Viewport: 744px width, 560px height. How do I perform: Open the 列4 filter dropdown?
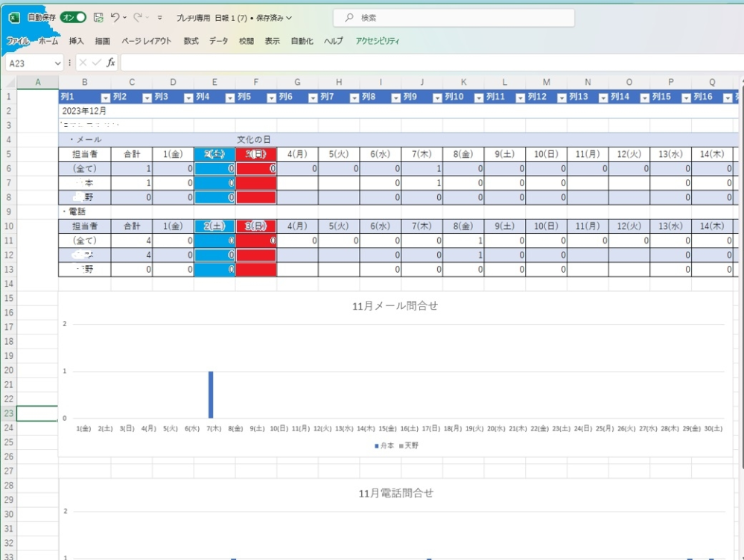[230, 98]
